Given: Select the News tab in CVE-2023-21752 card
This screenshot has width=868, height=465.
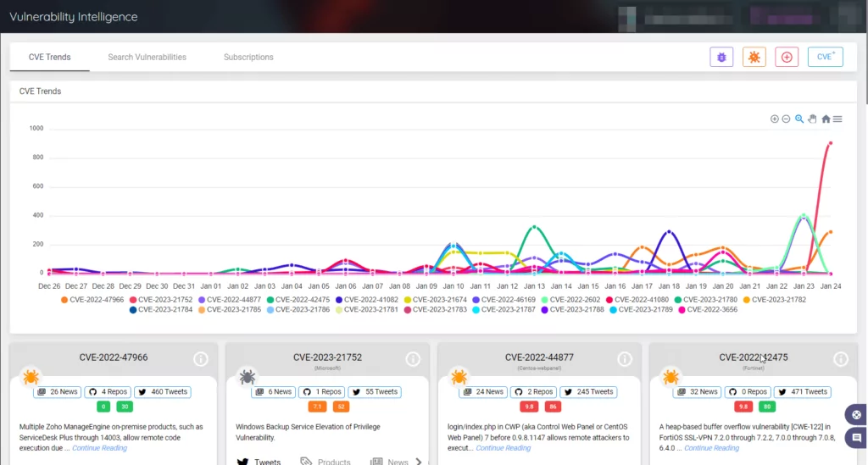Looking at the screenshot, I should pyautogui.click(x=390, y=462).
